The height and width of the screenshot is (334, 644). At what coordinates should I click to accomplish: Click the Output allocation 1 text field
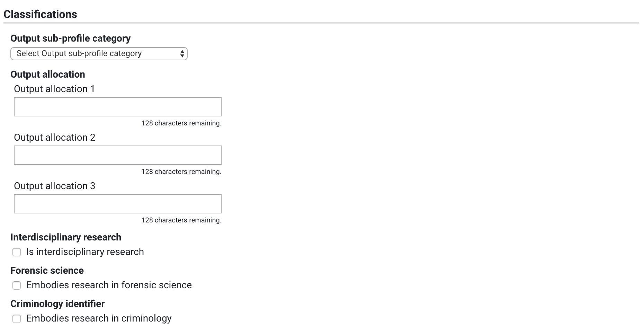pos(117,107)
